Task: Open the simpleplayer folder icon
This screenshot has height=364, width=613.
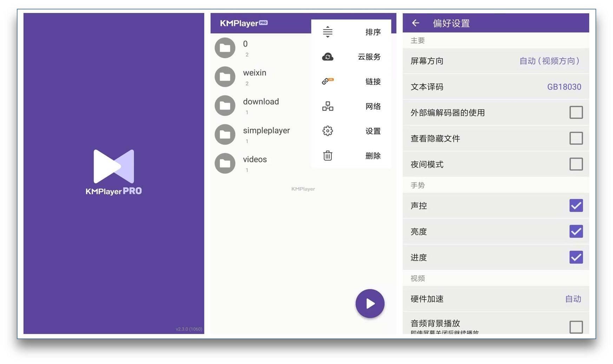Action: click(x=225, y=134)
